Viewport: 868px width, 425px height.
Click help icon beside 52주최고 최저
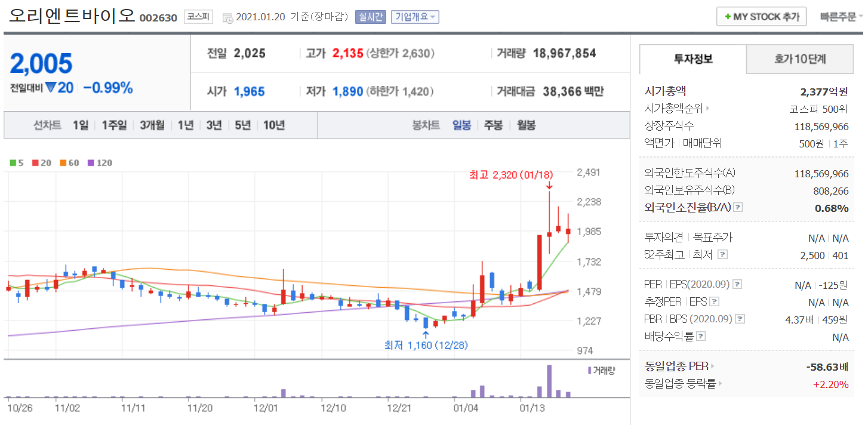(722, 255)
